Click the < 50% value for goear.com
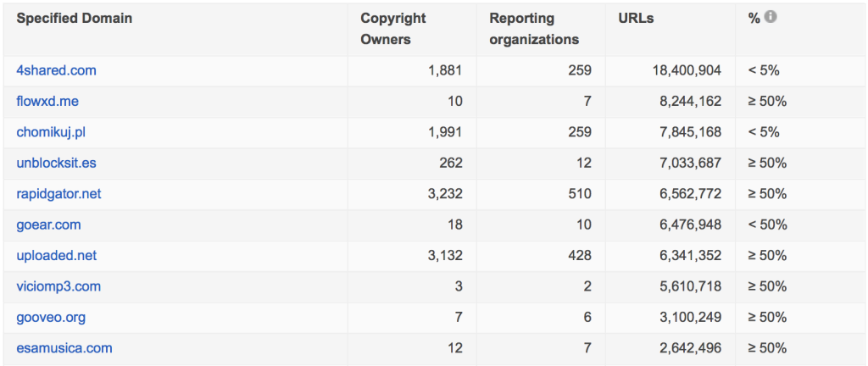The height and width of the screenshot is (366, 868). click(x=768, y=225)
